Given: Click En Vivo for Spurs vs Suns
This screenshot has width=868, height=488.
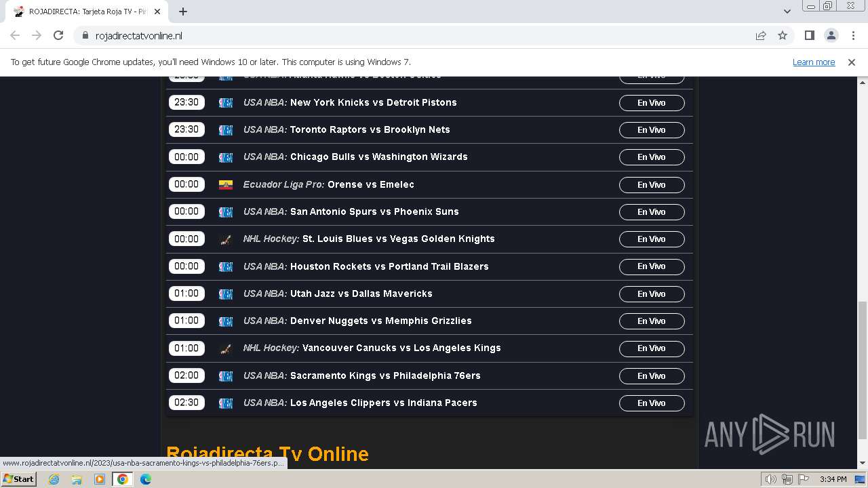Looking at the screenshot, I should pyautogui.click(x=652, y=212).
